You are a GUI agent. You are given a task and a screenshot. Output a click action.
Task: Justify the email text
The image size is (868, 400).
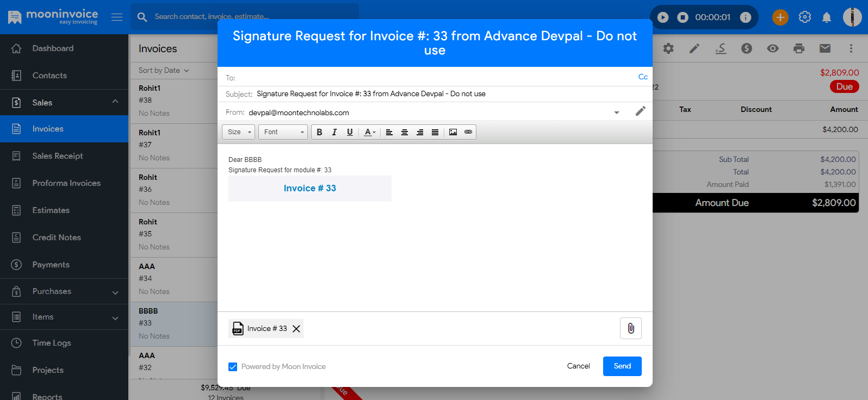point(435,132)
